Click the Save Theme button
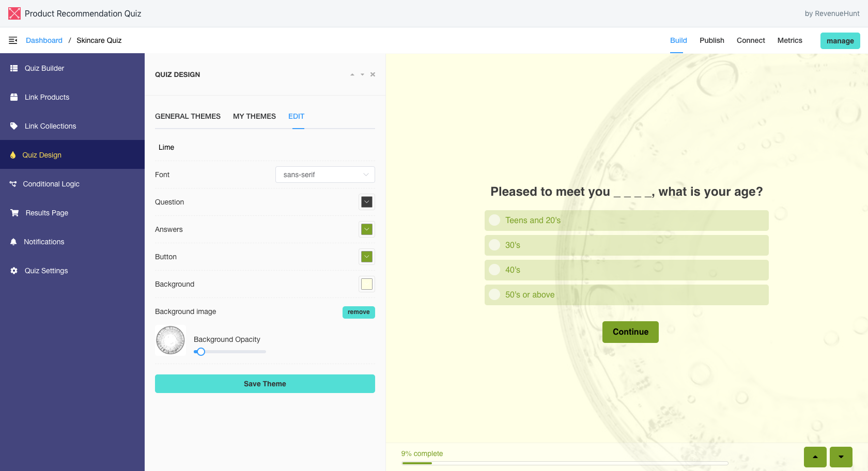 pos(265,384)
